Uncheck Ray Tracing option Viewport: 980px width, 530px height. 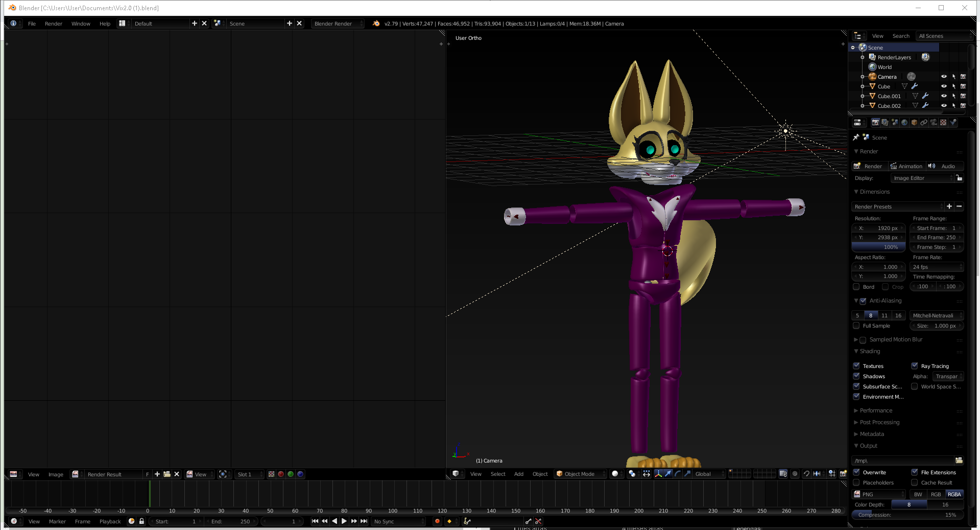pos(915,366)
